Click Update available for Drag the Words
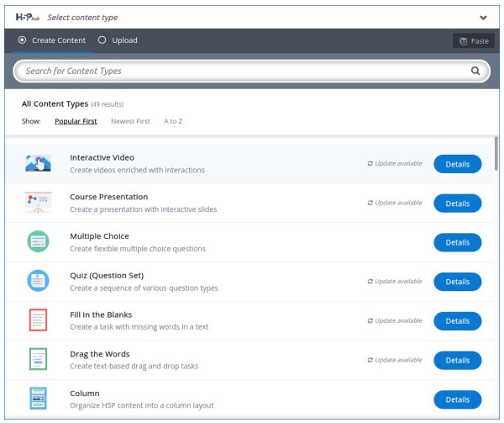 (x=395, y=360)
